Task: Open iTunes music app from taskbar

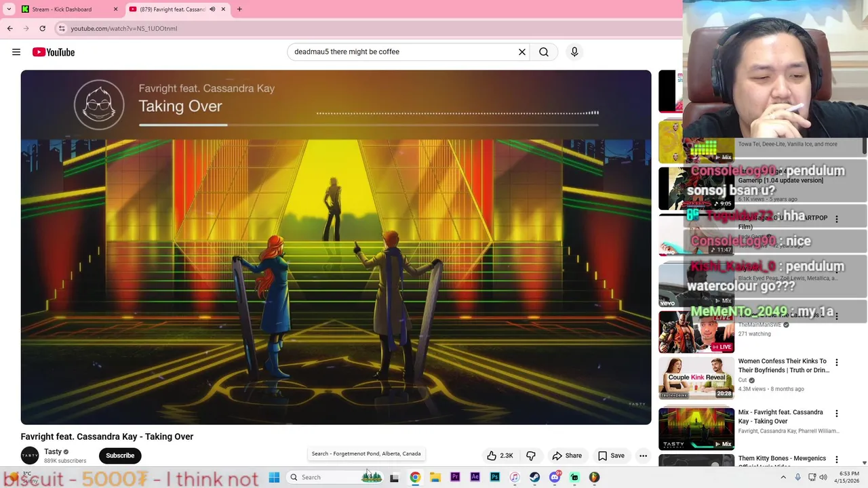Action: (515, 477)
